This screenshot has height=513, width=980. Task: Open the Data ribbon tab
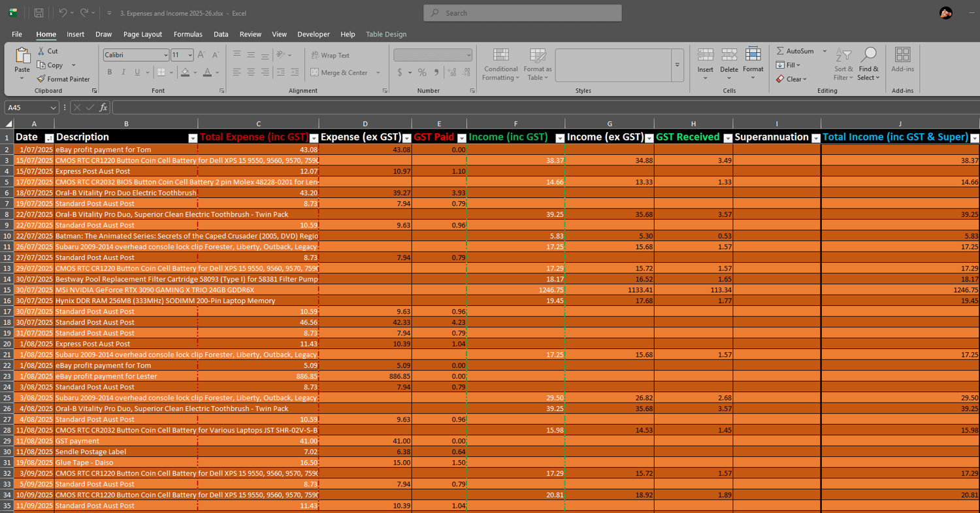221,34
